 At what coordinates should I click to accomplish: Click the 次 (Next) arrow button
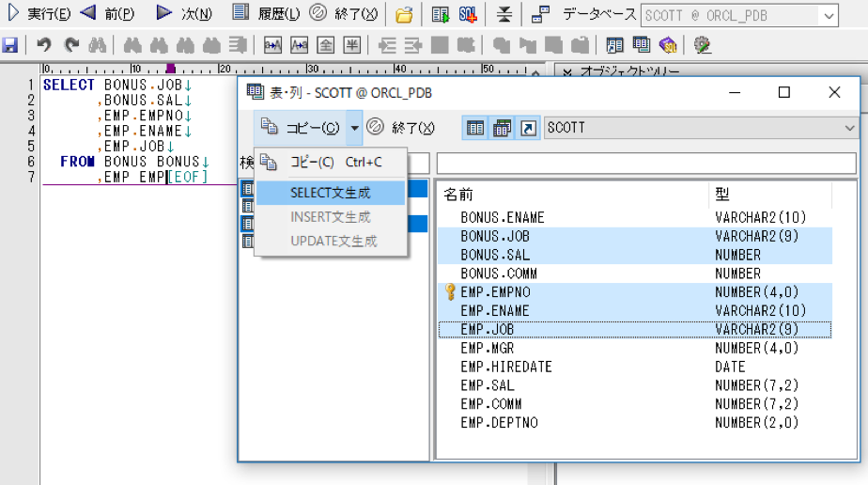pos(183,13)
